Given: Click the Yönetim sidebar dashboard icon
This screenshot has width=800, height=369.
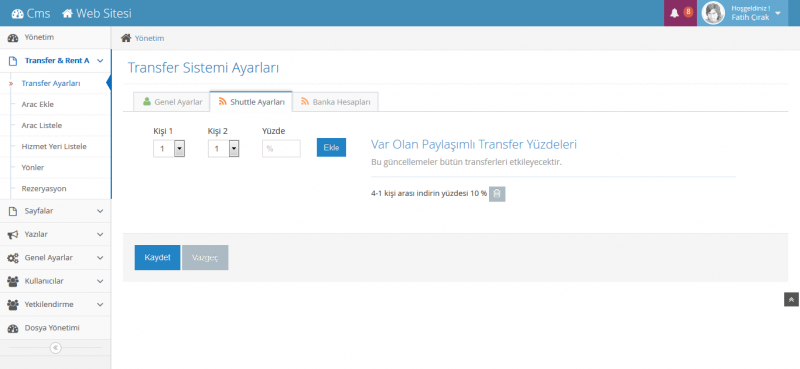Looking at the screenshot, I should tap(13, 38).
